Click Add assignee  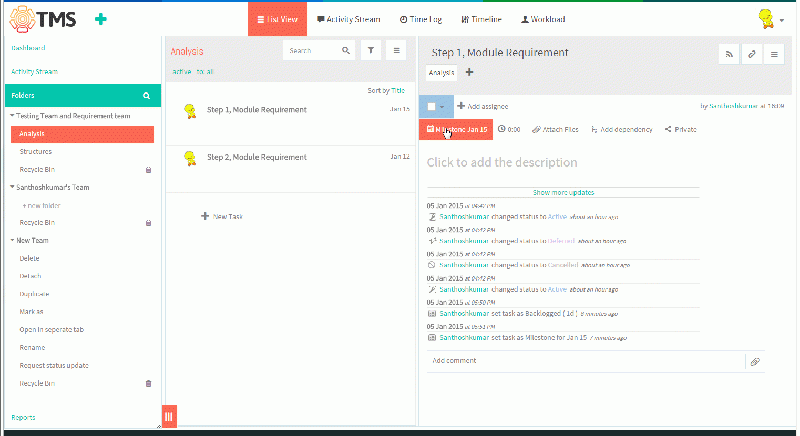click(483, 106)
